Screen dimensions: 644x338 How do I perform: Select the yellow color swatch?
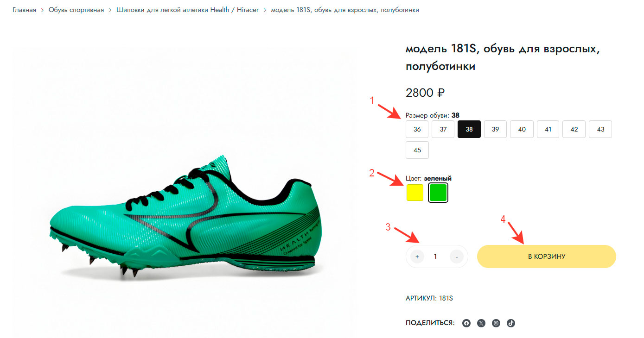[x=415, y=193]
